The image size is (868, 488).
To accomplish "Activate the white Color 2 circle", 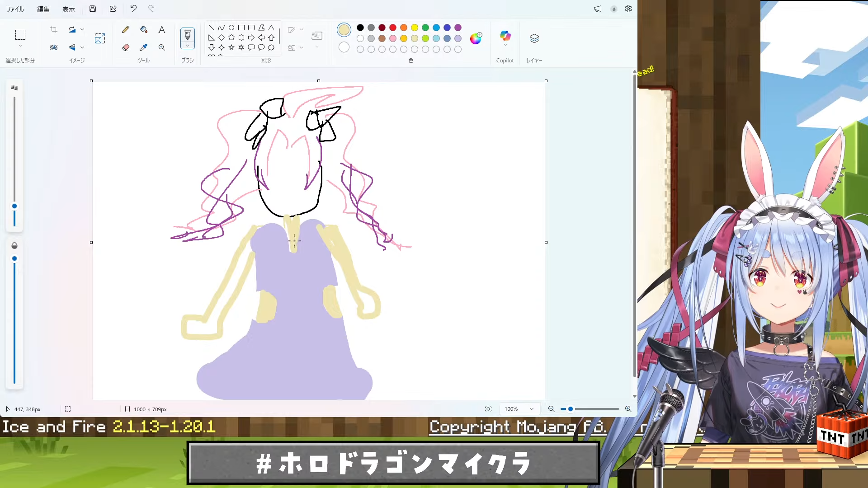I will [x=344, y=47].
